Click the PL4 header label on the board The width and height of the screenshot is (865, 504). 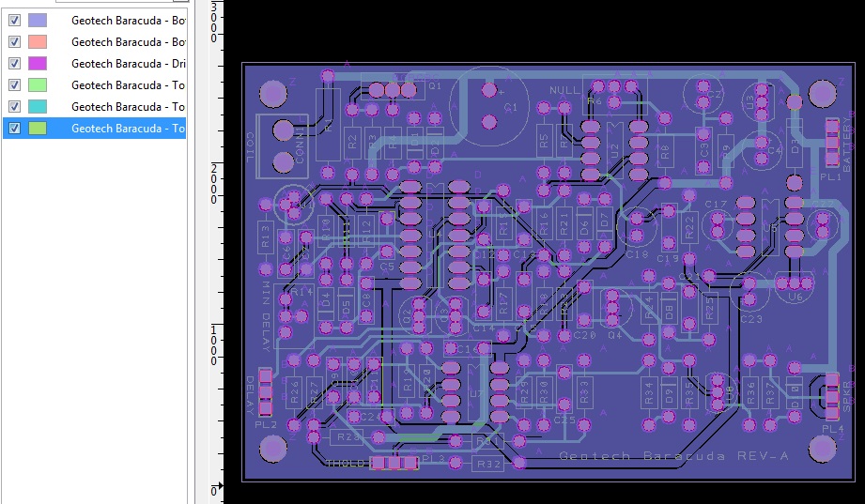(x=833, y=429)
